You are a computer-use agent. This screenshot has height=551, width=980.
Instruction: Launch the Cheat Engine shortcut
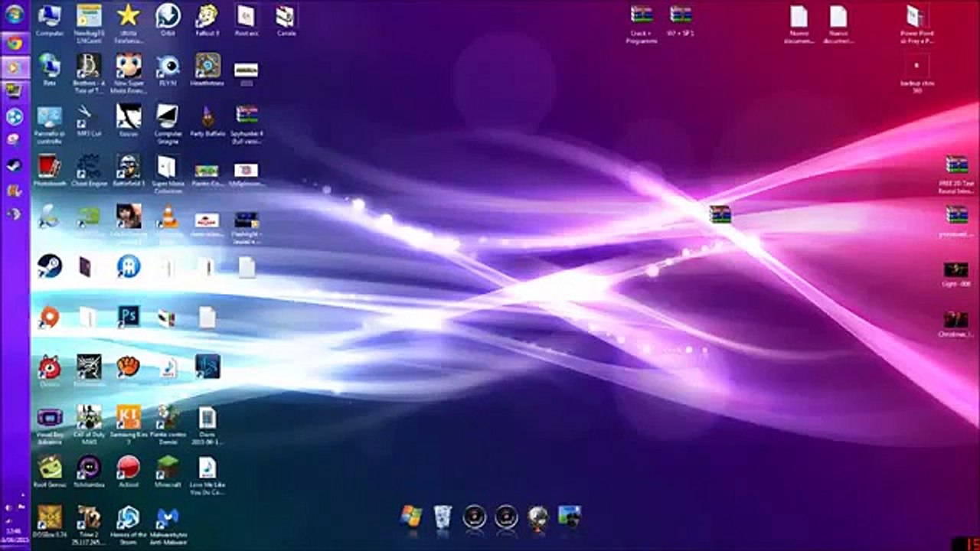(89, 170)
